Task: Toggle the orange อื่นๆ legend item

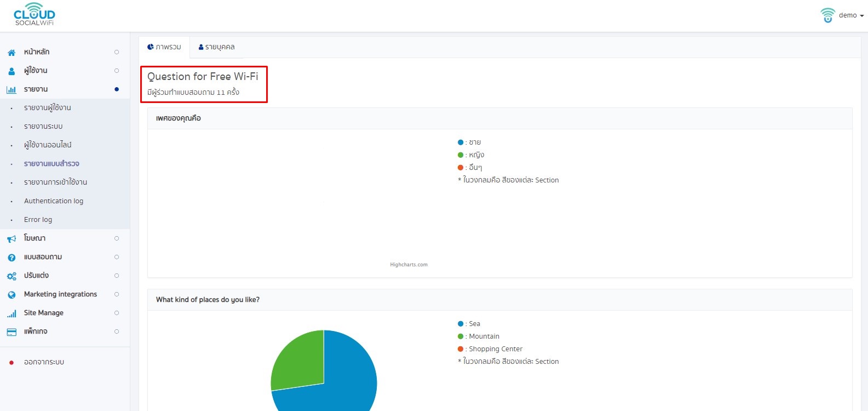Action: pyautogui.click(x=470, y=168)
